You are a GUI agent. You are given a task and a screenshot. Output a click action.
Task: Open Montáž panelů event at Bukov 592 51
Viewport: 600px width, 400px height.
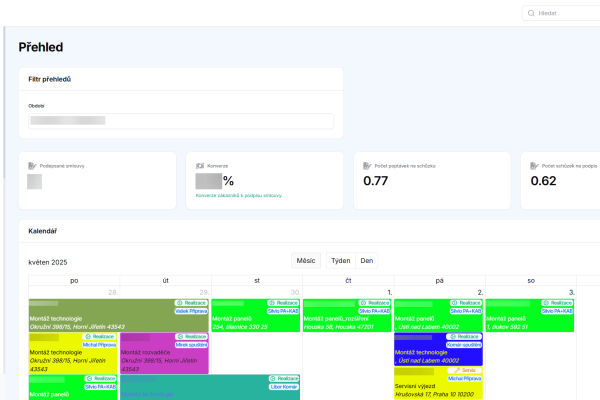coord(530,315)
